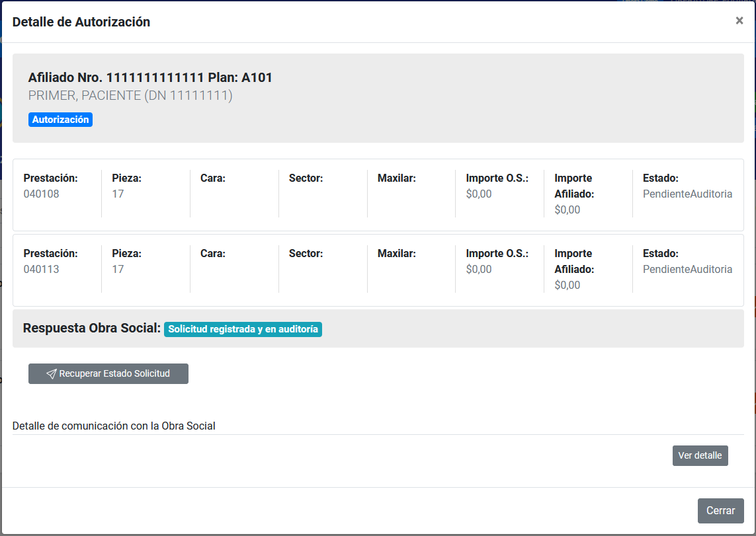Select PendienteAuditoria status of prestación 040113

click(x=687, y=269)
